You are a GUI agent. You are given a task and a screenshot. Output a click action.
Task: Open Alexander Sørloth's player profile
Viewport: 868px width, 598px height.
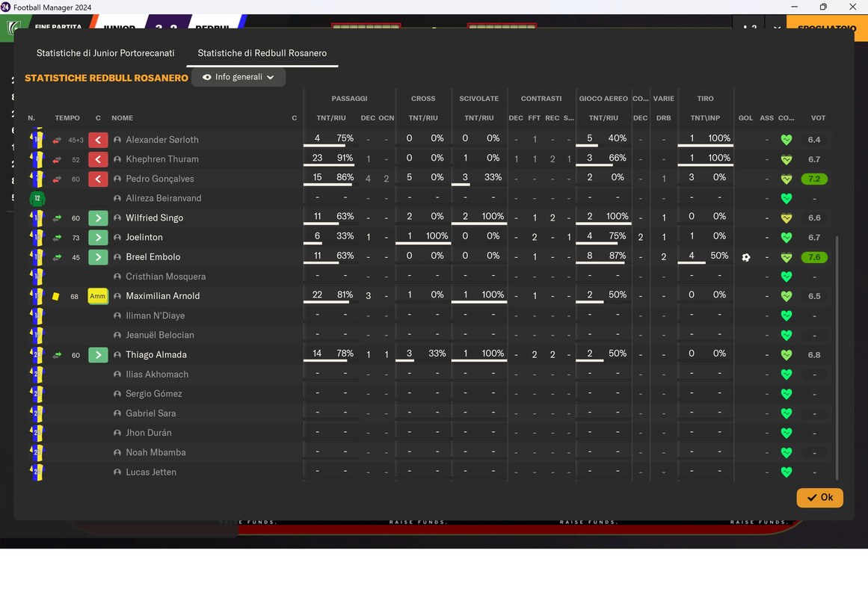pyautogui.click(x=161, y=140)
